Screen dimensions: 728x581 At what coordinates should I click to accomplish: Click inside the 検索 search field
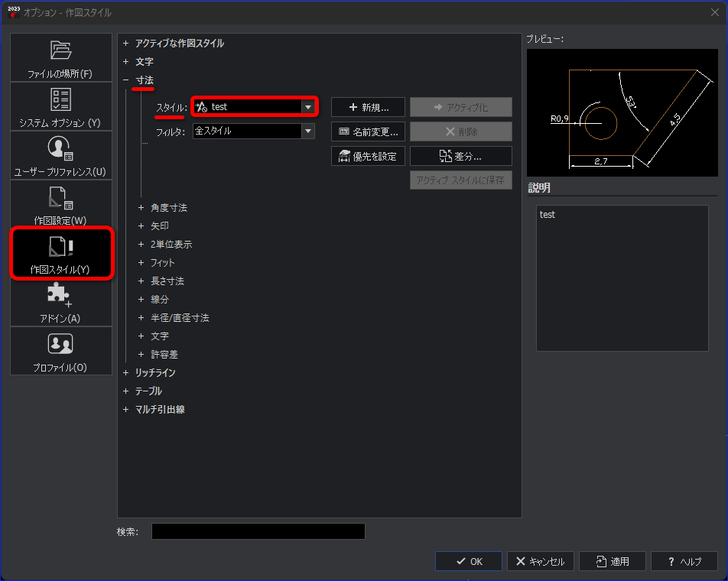258,531
